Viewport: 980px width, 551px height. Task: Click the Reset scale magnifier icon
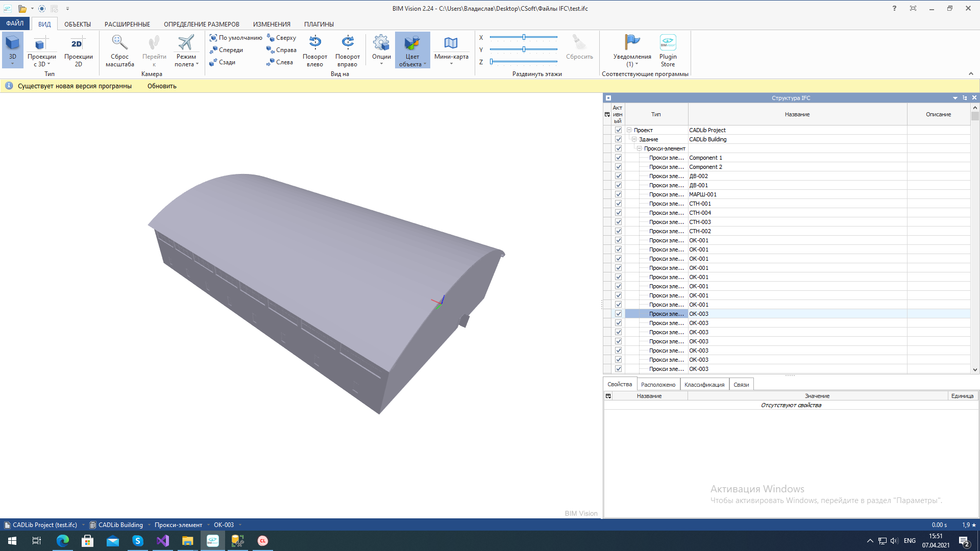[x=119, y=43]
